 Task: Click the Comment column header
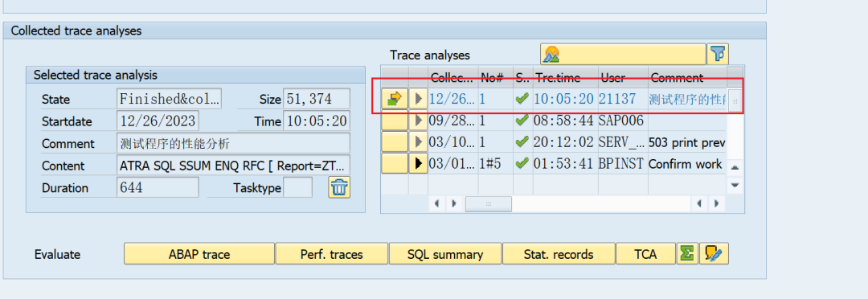[686, 77]
